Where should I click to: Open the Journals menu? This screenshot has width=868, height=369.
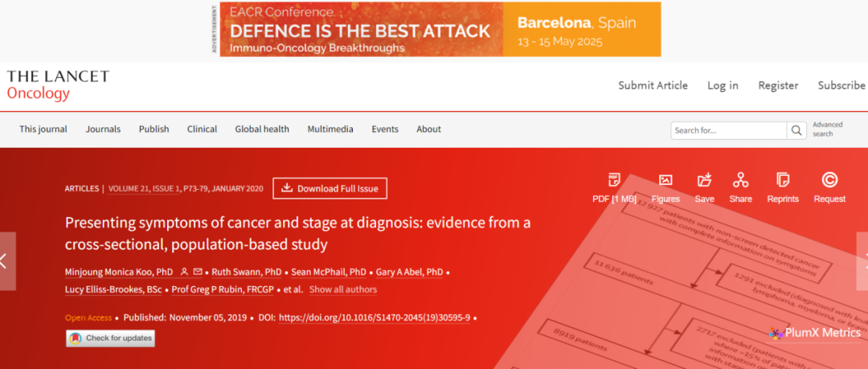tap(103, 129)
